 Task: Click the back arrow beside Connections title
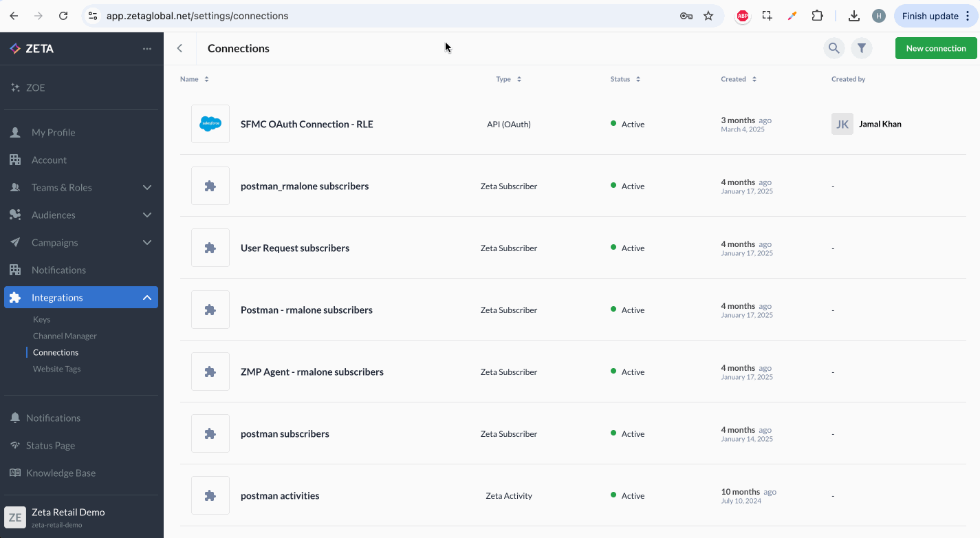point(179,48)
